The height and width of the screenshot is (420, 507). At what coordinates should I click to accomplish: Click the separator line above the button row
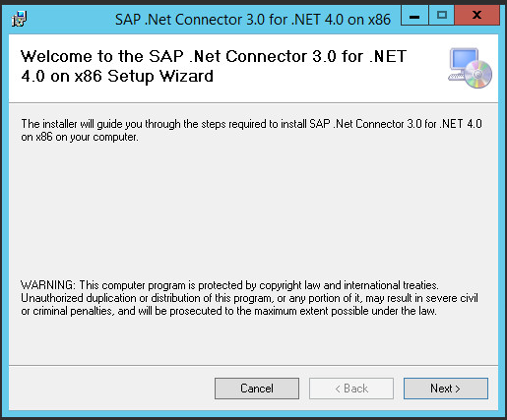click(253, 365)
